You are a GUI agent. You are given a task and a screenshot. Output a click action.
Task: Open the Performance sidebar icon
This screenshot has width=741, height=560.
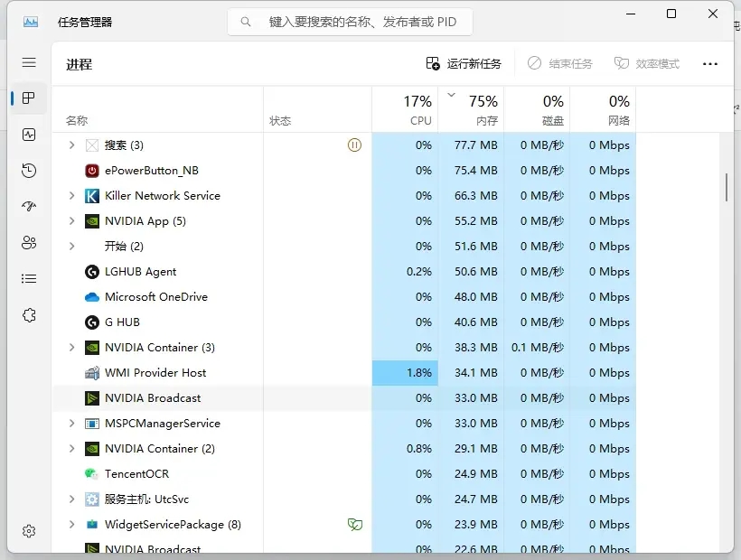point(29,135)
